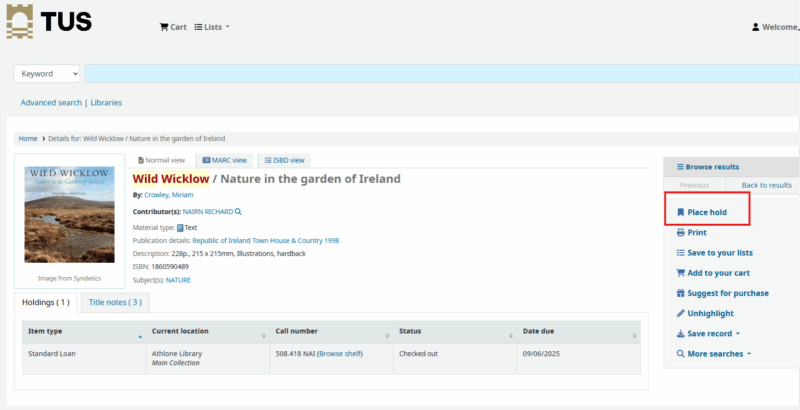Open the Keyword search type dropdown
The image size is (800, 410).
46,73
